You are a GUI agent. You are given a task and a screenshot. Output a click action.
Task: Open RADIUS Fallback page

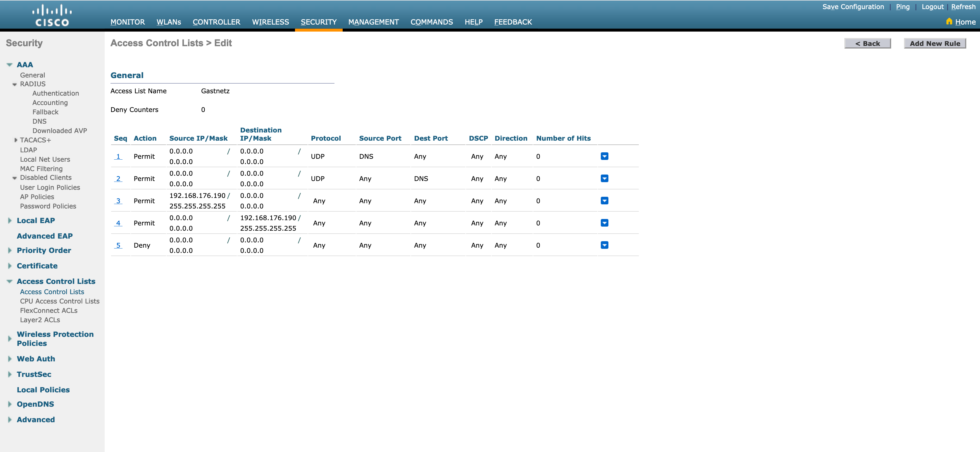45,112
